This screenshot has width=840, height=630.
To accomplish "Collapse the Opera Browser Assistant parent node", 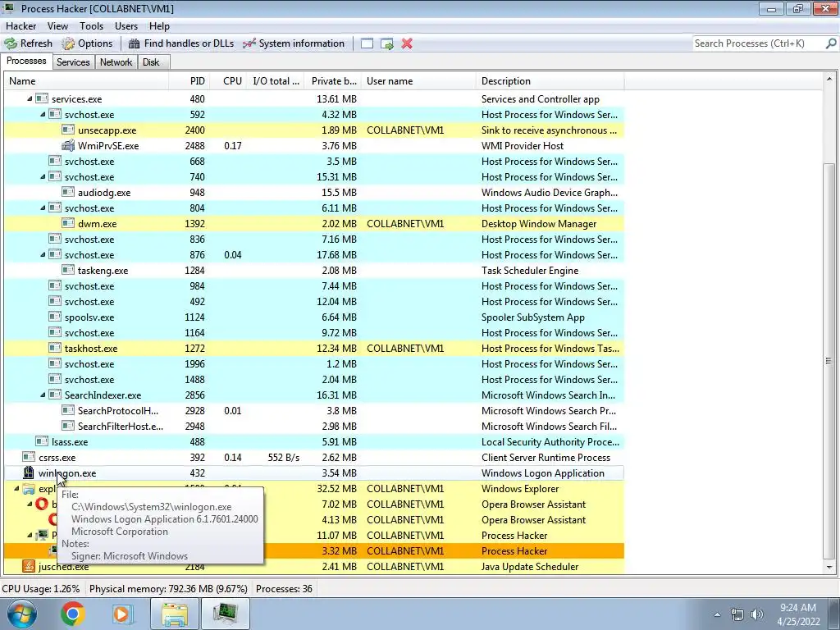I will (x=30, y=504).
